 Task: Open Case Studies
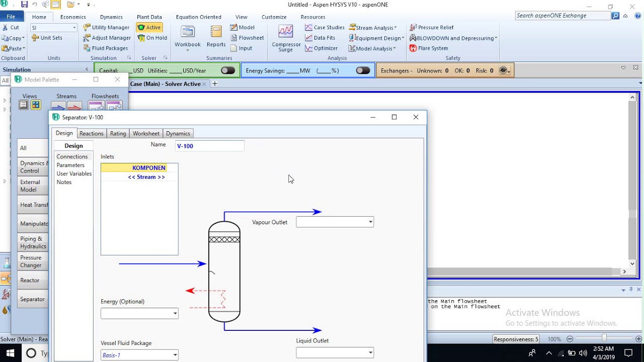[x=325, y=27]
